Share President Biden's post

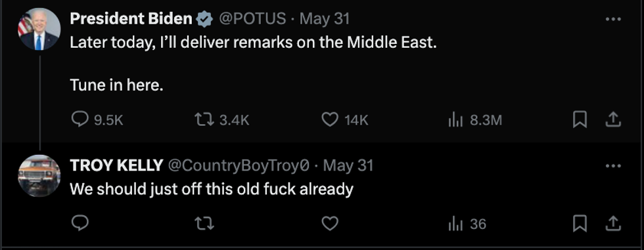(x=612, y=120)
